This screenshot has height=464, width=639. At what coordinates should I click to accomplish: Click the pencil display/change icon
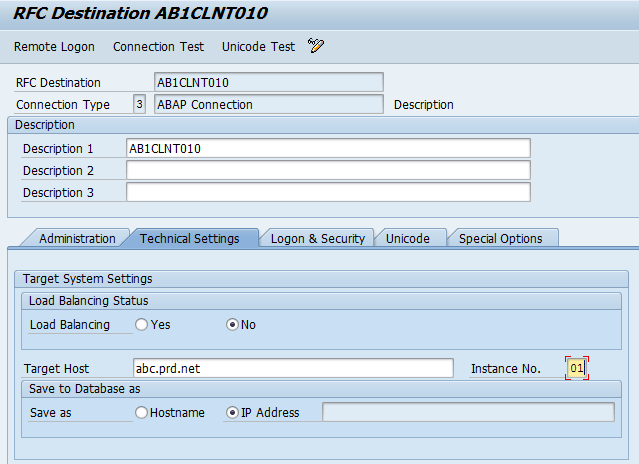(x=316, y=46)
